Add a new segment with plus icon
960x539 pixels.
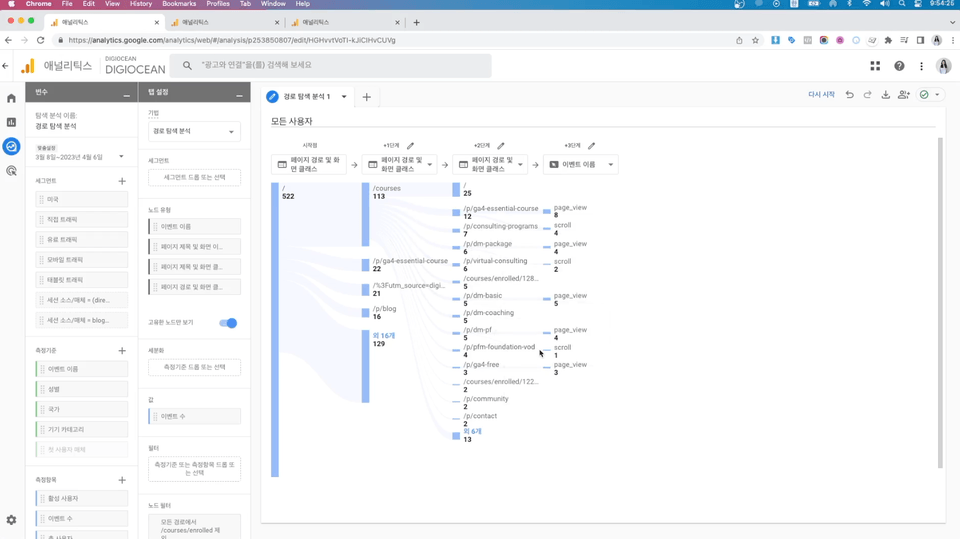click(x=122, y=181)
